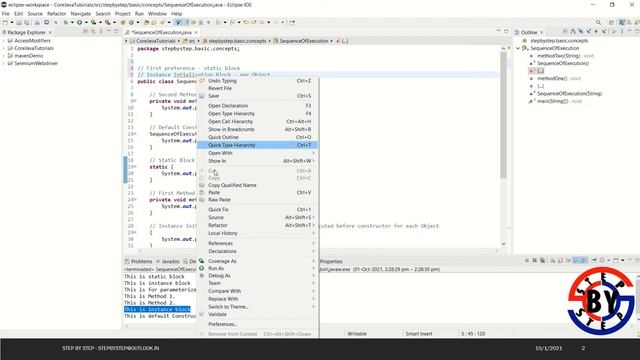
Task: Toggle Sort in Outline view toolbar
Action: 573,31
